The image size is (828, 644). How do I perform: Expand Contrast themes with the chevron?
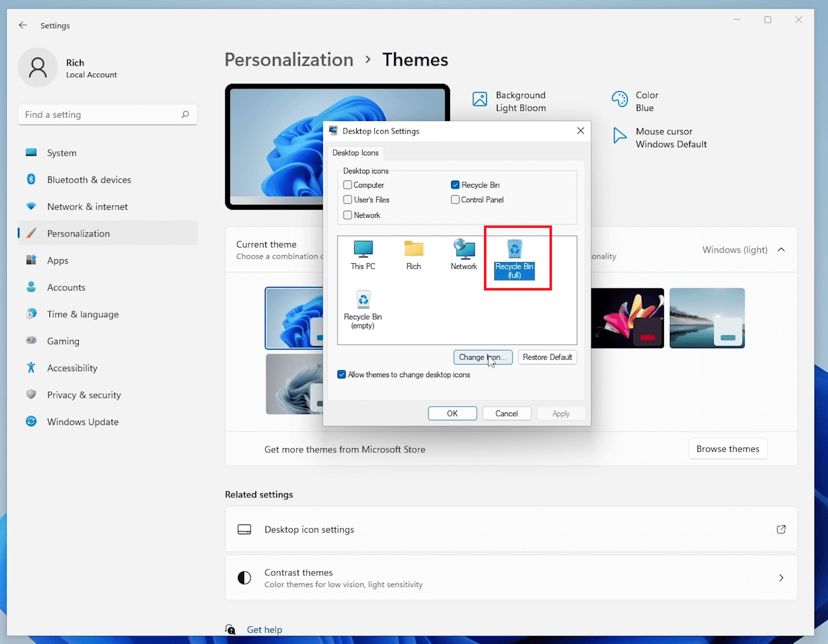tap(781, 578)
